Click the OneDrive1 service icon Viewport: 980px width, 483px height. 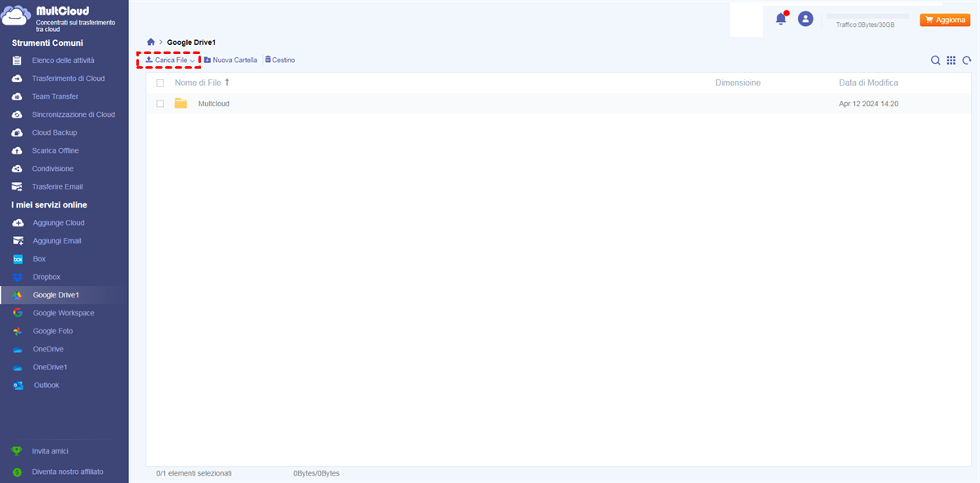pyautogui.click(x=17, y=367)
